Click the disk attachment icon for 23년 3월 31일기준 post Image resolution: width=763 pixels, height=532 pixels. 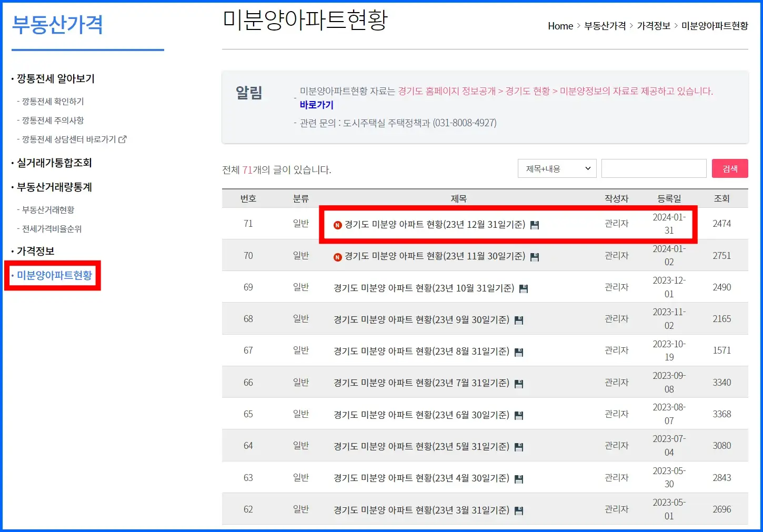click(x=519, y=511)
